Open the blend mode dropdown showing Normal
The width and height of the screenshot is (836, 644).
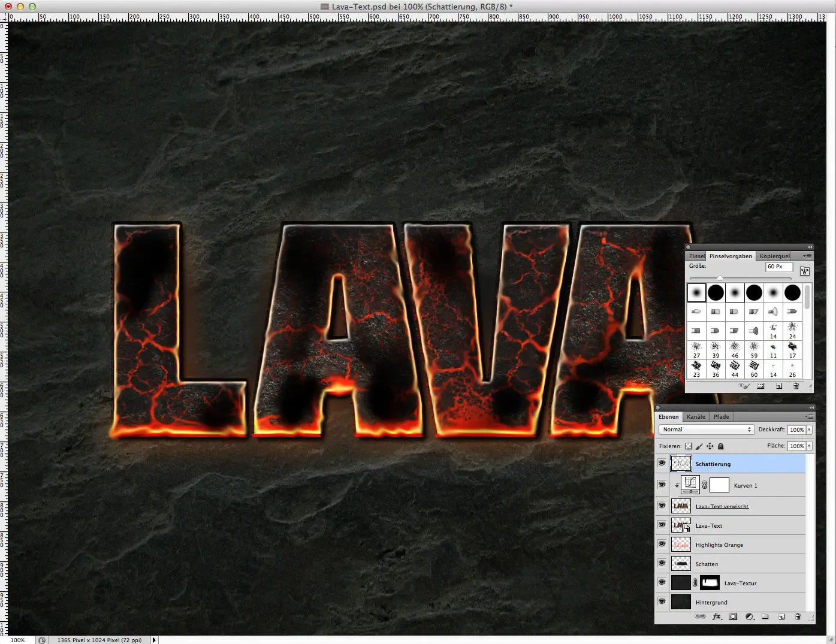pyautogui.click(x=706, y=430)
